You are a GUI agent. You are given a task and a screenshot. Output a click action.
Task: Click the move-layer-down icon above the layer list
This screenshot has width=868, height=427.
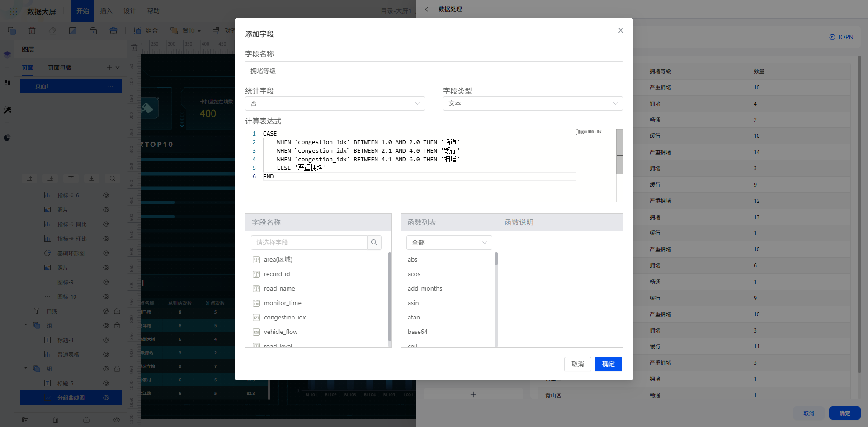tap(50, 178)
